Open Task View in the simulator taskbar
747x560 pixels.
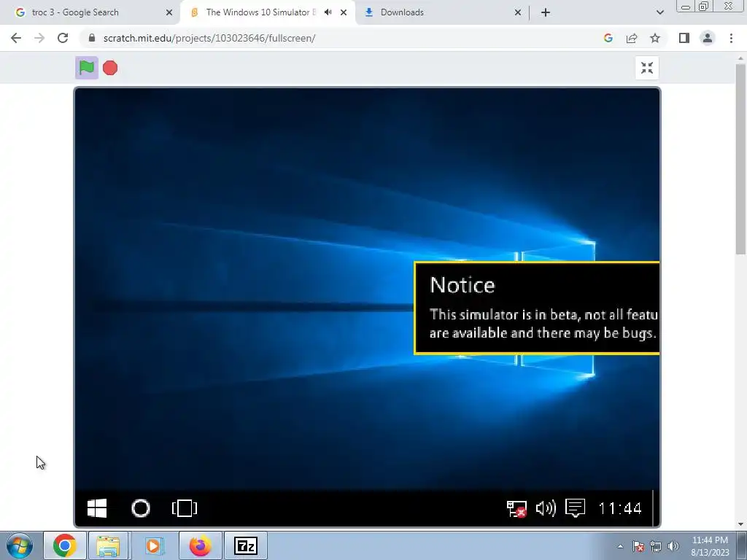[x=185, y=508]
